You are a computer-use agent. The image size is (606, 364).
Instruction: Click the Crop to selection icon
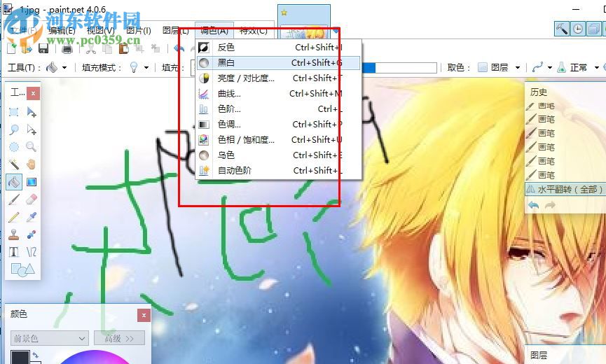(139, 48)
